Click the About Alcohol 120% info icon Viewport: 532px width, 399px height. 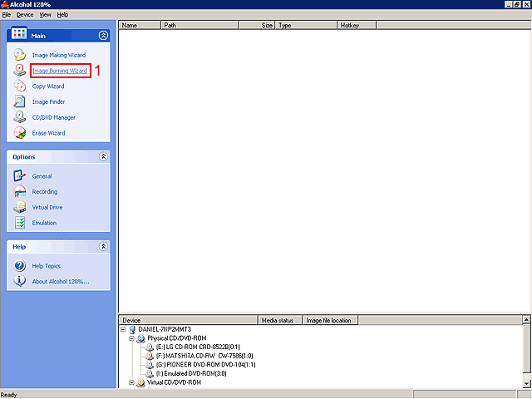pyautogui.click(x=20, y=281)
